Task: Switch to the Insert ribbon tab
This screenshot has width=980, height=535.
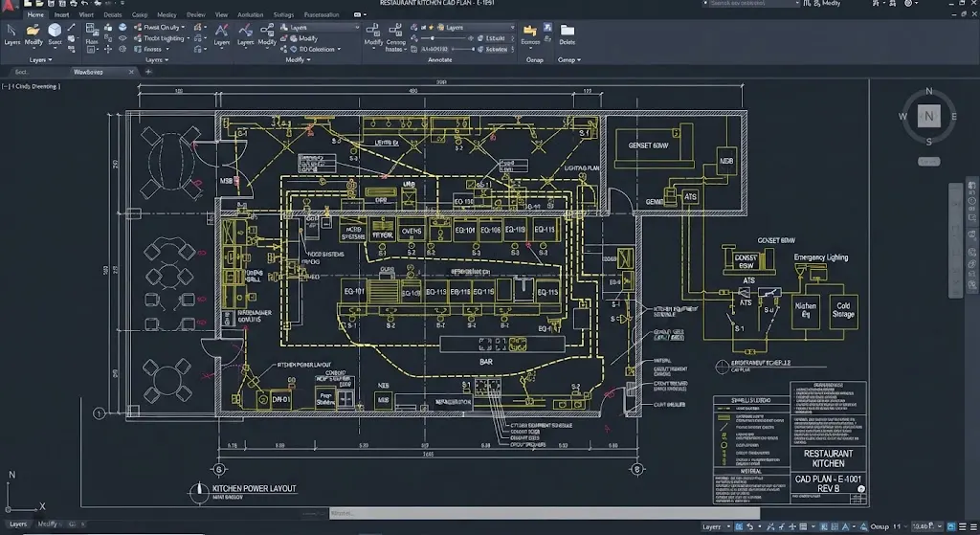Action: pyautogui.click(x=62, y=14)
